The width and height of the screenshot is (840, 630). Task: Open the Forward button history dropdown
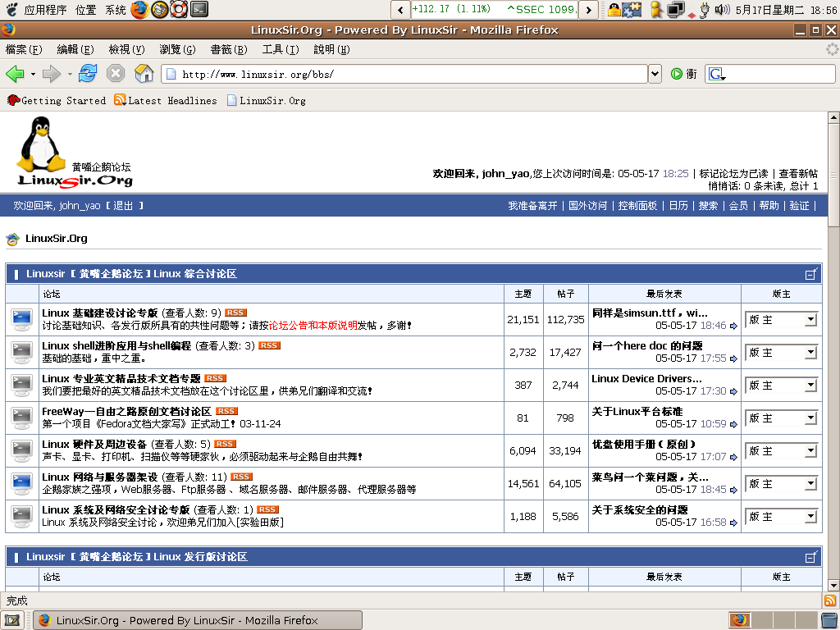[70, 74]
